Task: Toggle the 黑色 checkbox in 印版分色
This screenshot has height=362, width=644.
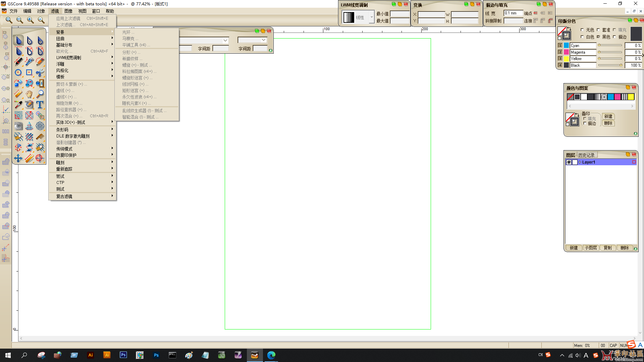Action: click(598, 37)
